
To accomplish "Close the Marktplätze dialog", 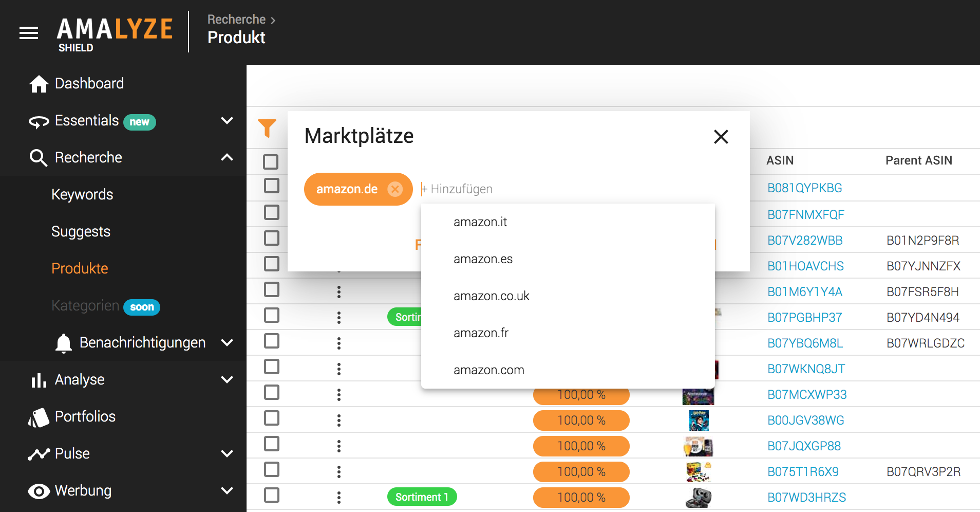I will click(721, 137).
